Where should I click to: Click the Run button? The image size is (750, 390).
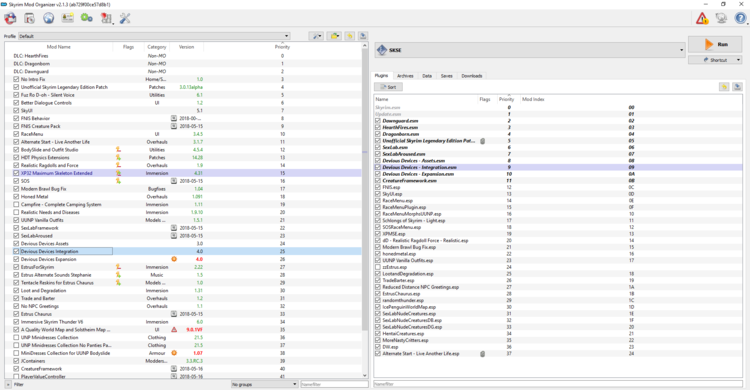coord(715,45)
